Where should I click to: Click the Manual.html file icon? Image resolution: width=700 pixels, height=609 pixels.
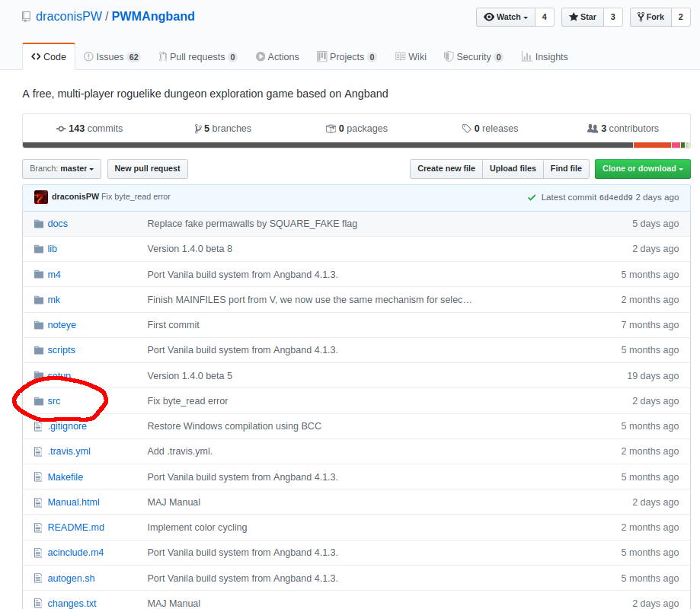38,502
